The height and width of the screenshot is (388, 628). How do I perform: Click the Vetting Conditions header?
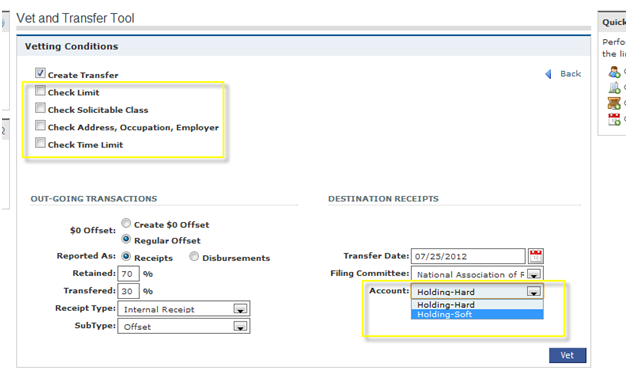71,46
